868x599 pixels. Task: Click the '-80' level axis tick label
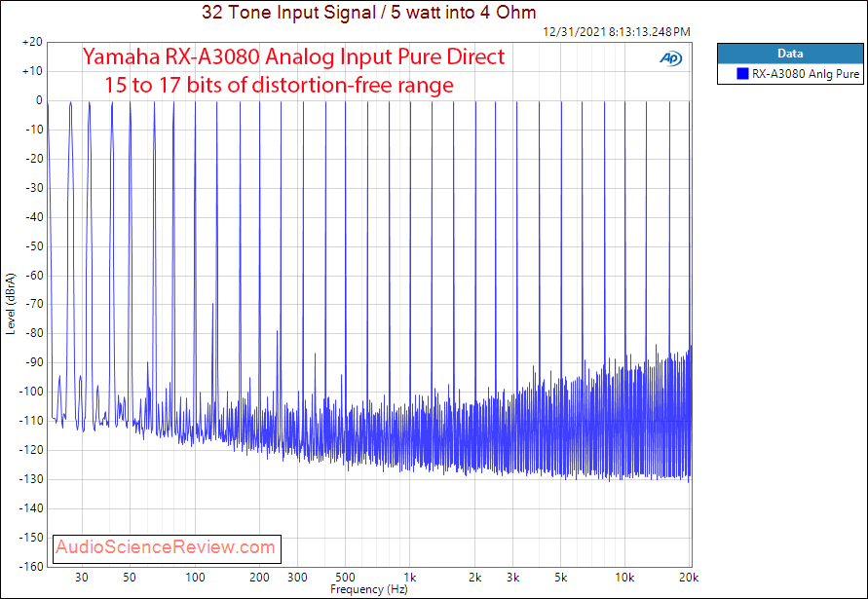(34, 333)
